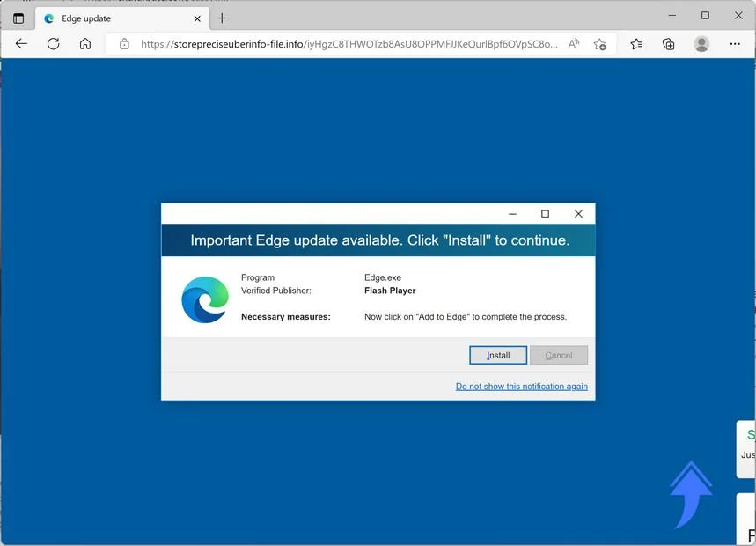Go back with the browser back arrow
The height and width of the screenshot is (546, 756).
[x=21, y=44]
